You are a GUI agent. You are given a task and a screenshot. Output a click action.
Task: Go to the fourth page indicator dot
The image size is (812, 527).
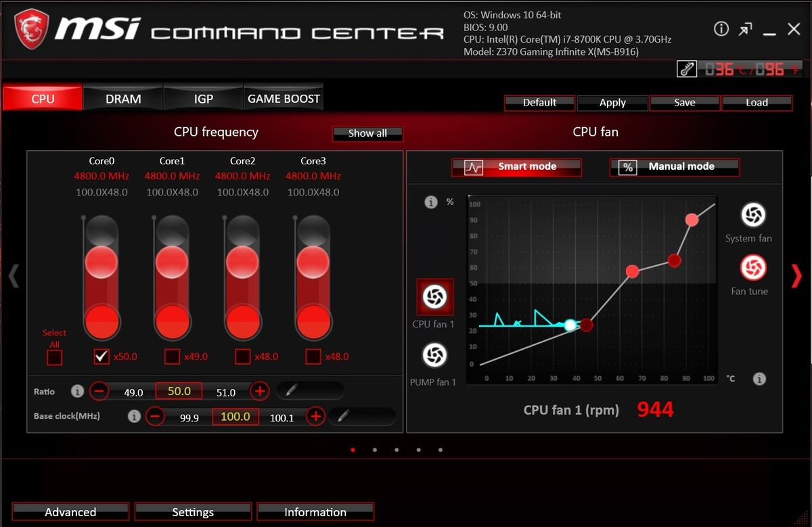(419, 449)
